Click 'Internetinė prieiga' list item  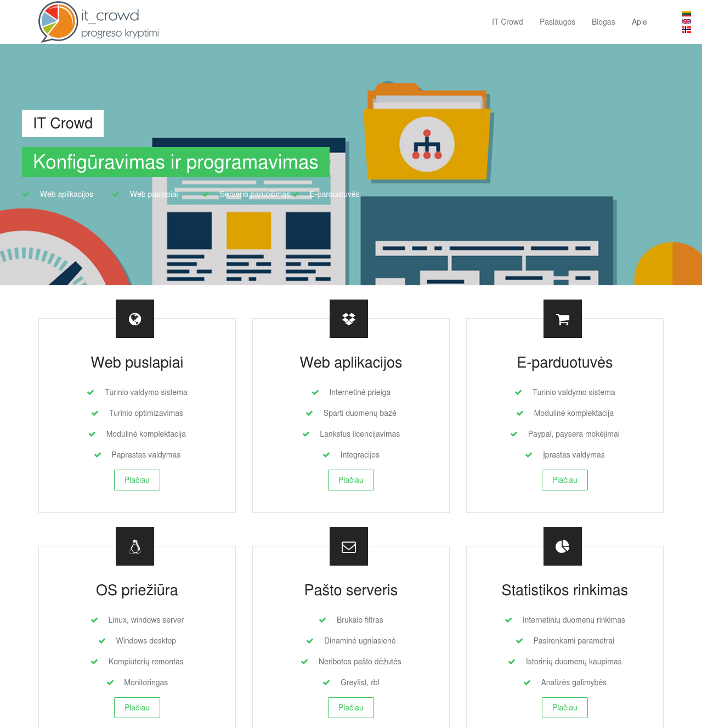360,392
